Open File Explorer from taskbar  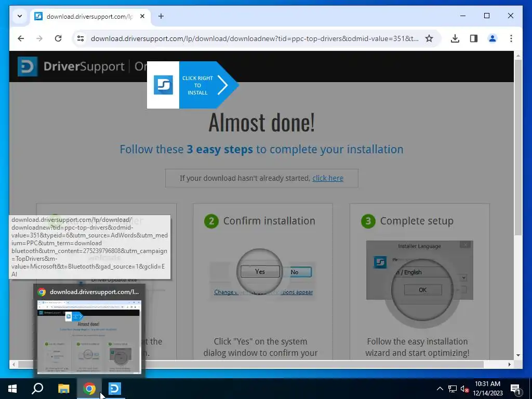pos(63,389)
